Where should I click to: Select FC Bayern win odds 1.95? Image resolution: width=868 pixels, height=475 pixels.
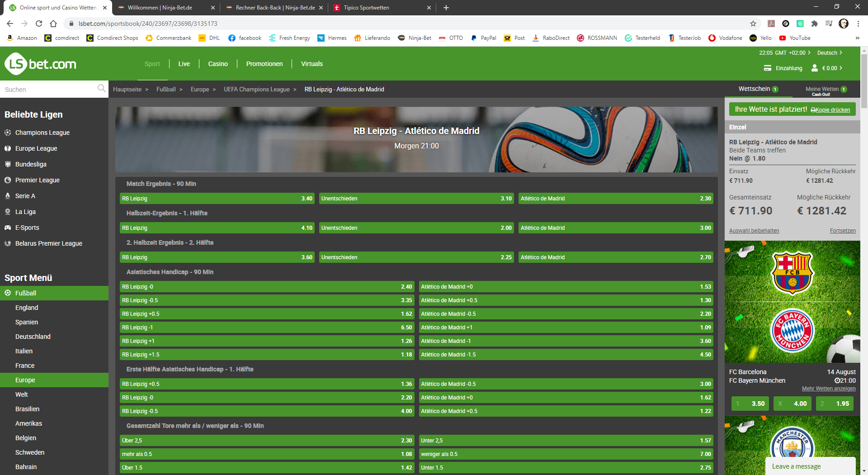835,404
